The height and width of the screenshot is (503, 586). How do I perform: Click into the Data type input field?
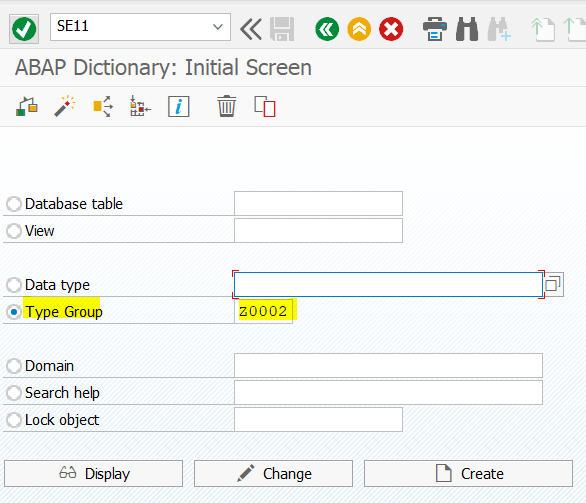click(x=388, y=285)
